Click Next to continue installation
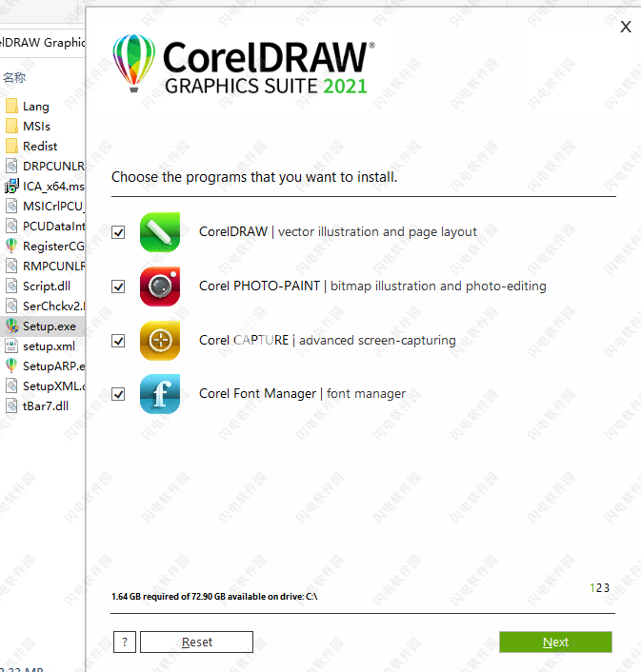The height and width of the screenshot is (672, 641). [x=555, y=642]
